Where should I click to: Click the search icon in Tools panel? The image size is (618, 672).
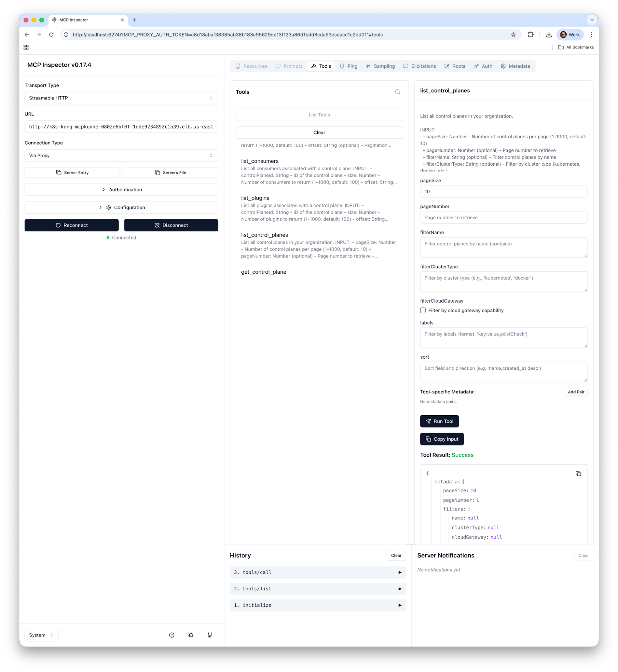397,92
